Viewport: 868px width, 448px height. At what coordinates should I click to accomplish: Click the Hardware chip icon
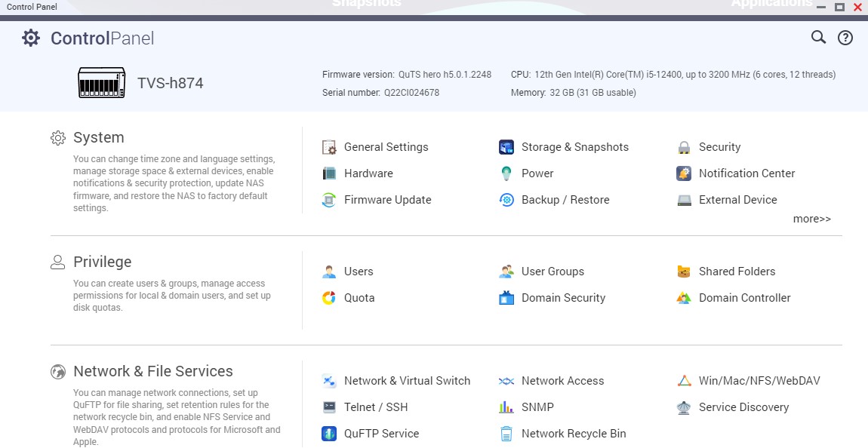coord(329,173)
